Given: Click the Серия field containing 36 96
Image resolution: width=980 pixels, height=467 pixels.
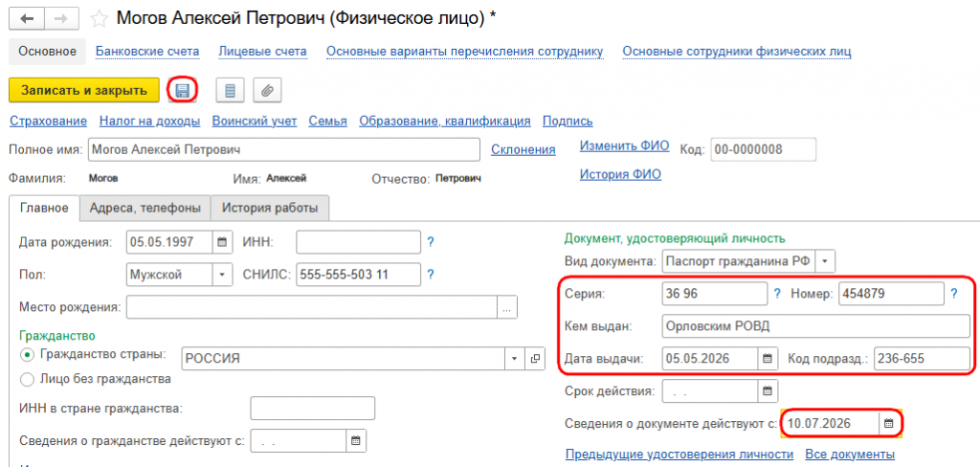Looking at the screenshot, I should coord(714,293).
